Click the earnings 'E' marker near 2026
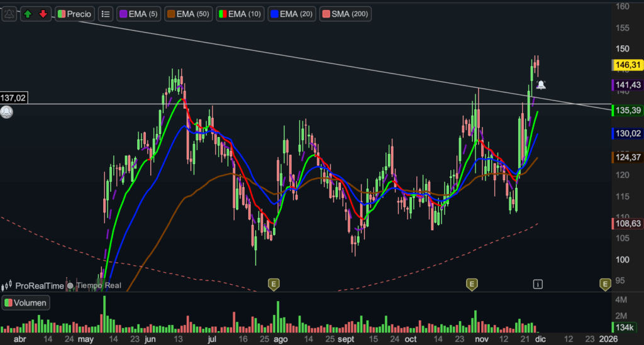Viewport: 644px width, 345px height. click(x=605, y=284)
